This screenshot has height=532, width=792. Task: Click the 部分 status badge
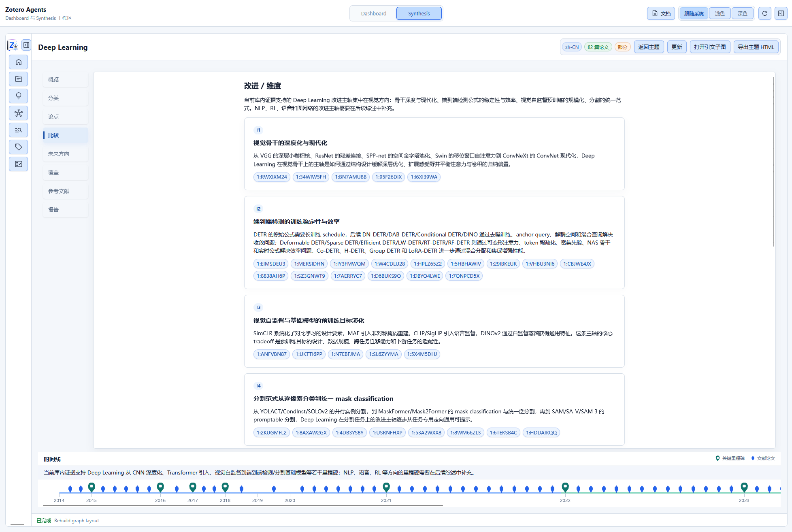(622, 47)
